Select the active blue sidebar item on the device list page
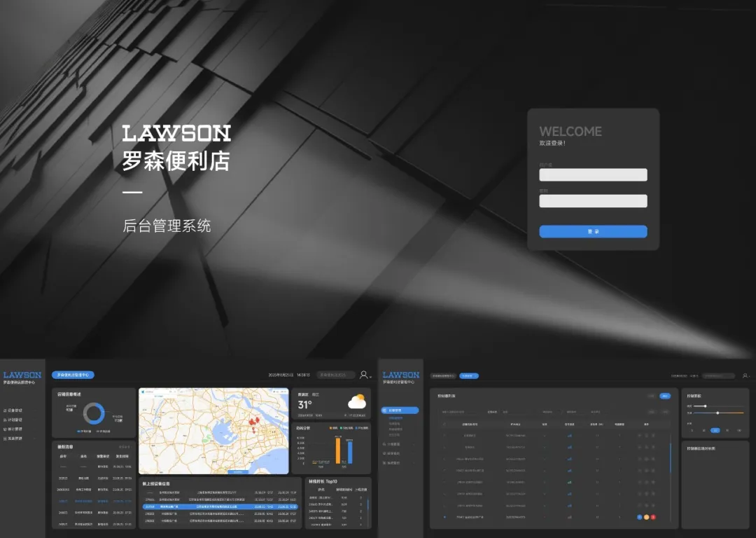 [400, 410]
